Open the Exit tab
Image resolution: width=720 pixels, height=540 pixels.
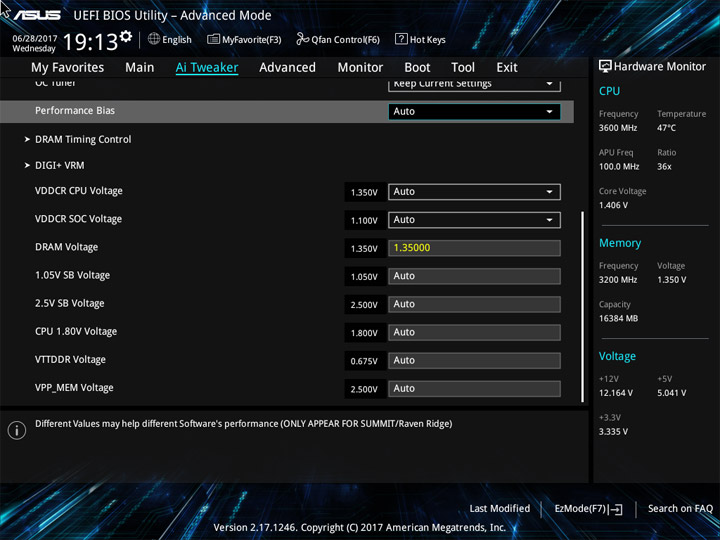point(507,68)
